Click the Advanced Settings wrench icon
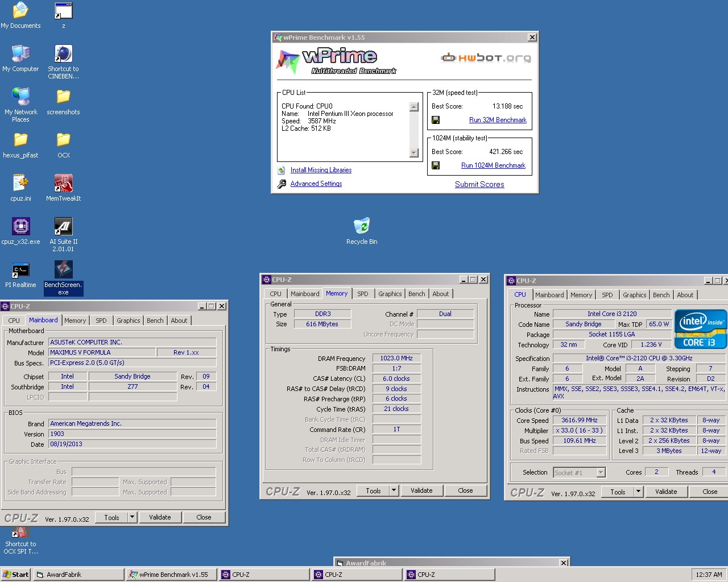The height and width of the screenshot is (582, 728). (x=282, y=184)
